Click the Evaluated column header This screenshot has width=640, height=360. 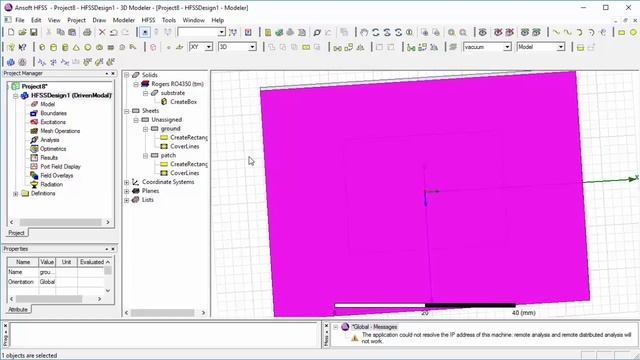point(91,262)
